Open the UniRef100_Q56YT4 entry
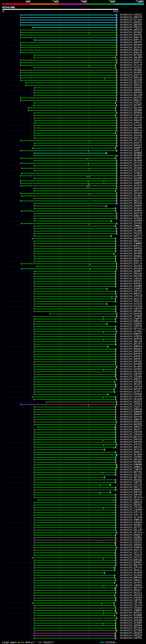 click(x=131, y=17)
